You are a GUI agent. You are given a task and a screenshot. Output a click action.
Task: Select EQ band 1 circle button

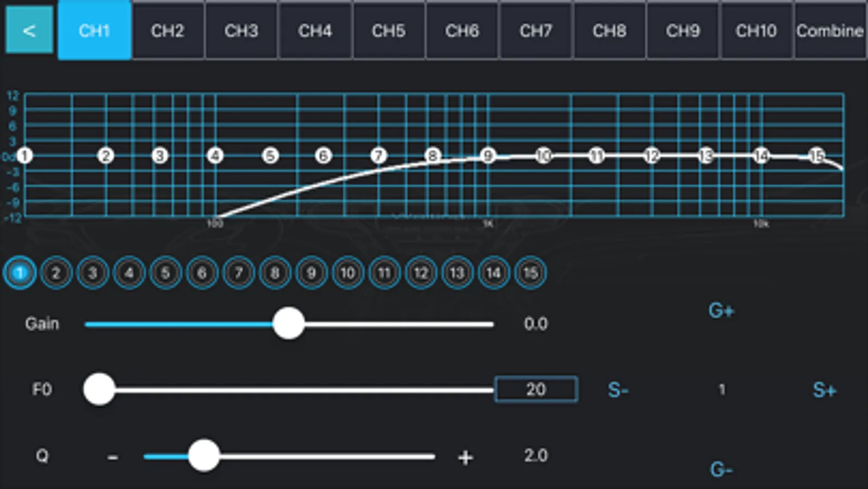tap(20, 273)
